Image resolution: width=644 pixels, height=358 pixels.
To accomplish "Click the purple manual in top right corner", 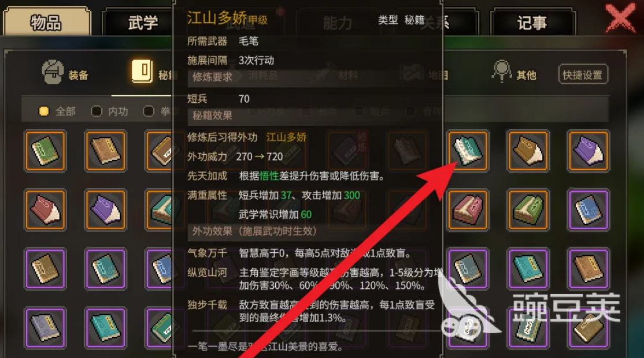I will pyautogui.click(x=588, y=151).
